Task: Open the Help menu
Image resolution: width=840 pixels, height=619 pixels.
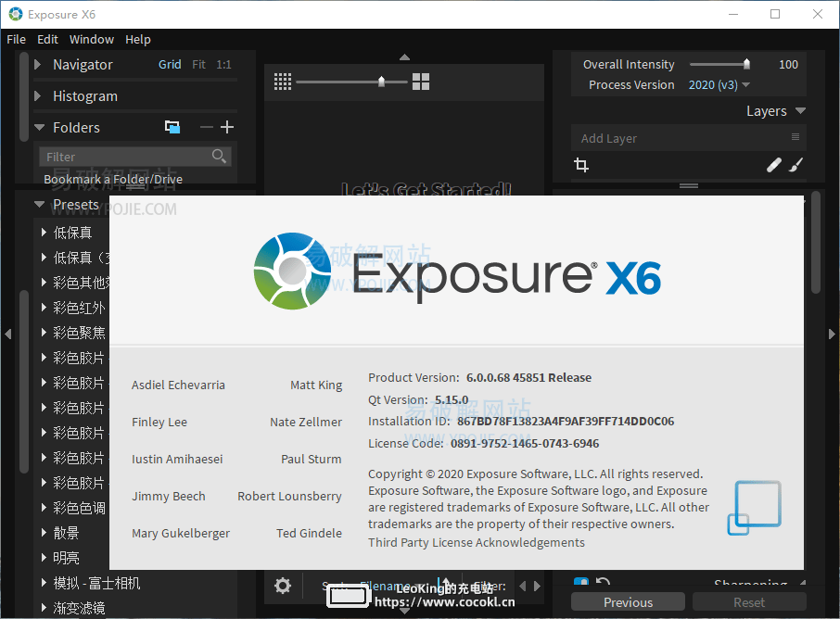Action: point(137,40)
